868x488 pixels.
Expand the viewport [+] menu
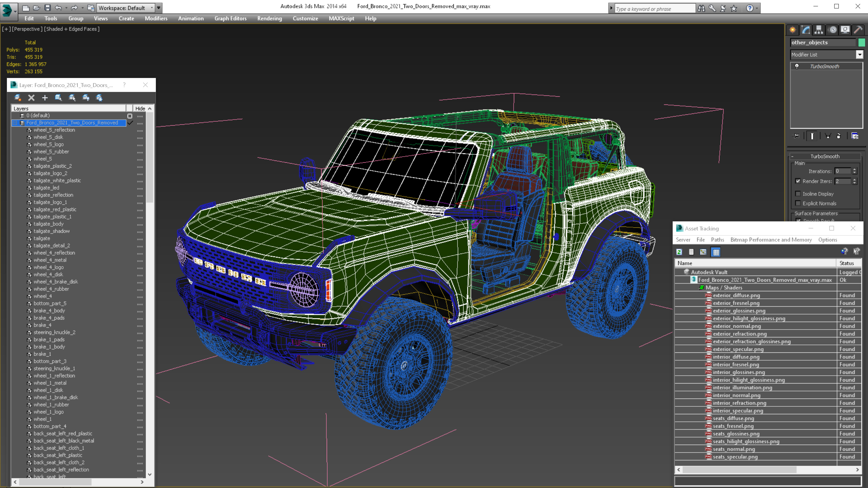[6, 29]
